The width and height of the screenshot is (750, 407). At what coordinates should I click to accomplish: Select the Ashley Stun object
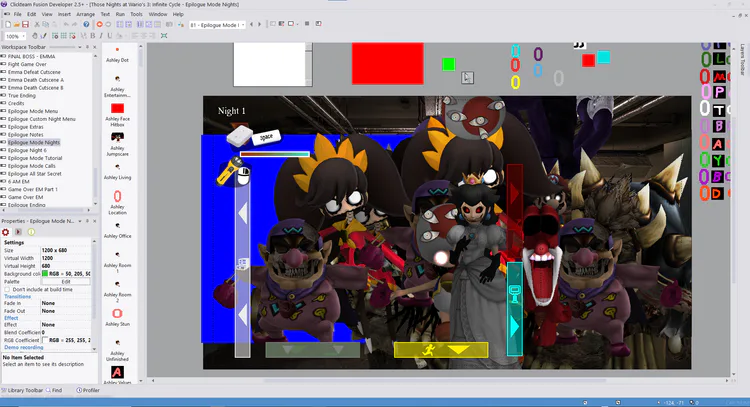pyautogui.click(x=117, y=317)
